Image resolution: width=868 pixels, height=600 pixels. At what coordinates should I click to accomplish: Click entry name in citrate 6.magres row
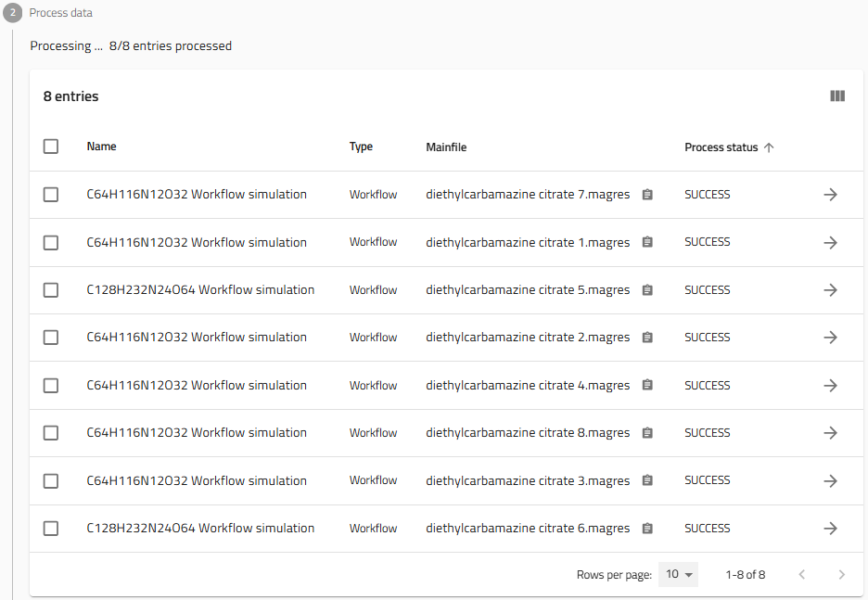click(x=200, y=529)
